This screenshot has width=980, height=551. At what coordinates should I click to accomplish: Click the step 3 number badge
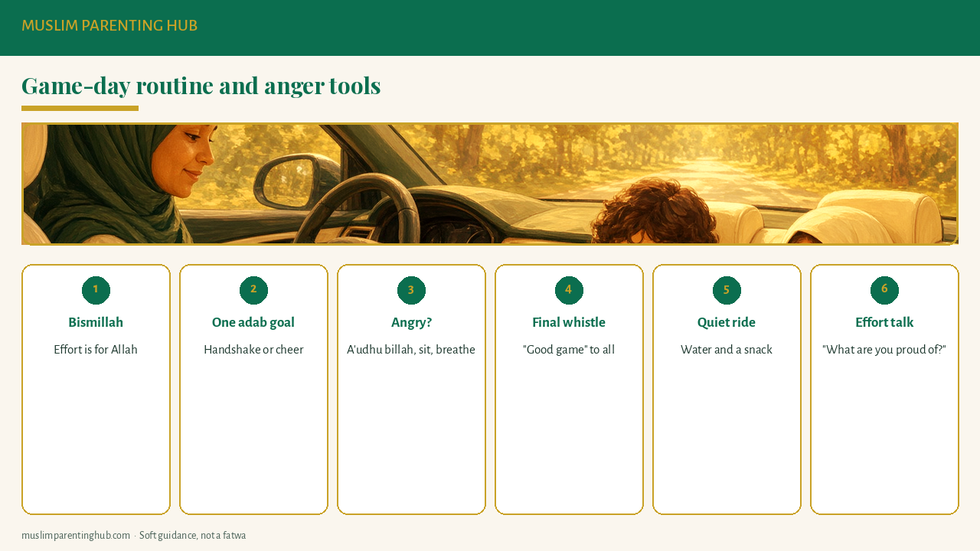(411, 290)
